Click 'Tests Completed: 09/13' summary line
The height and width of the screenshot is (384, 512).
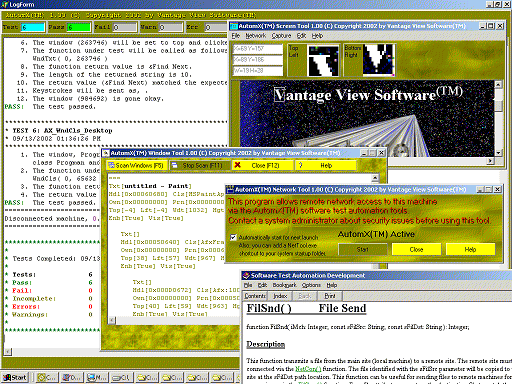pyautogui.click(x=56, y=258)
